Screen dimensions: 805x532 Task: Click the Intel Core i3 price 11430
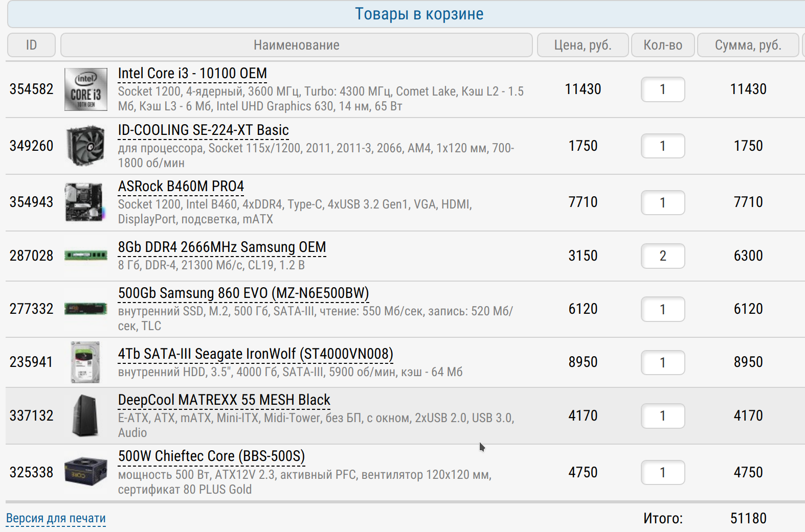pos(583,89)
